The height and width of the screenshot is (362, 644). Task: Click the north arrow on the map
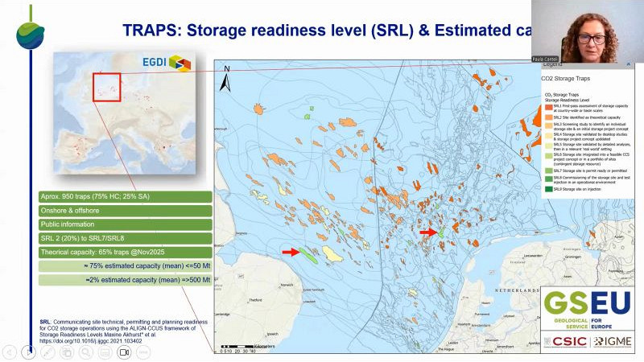click(x=226, y=79)
